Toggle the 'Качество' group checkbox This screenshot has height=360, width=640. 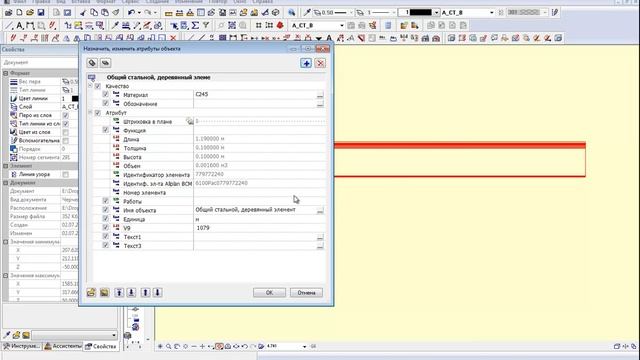(x=98, y=86)
